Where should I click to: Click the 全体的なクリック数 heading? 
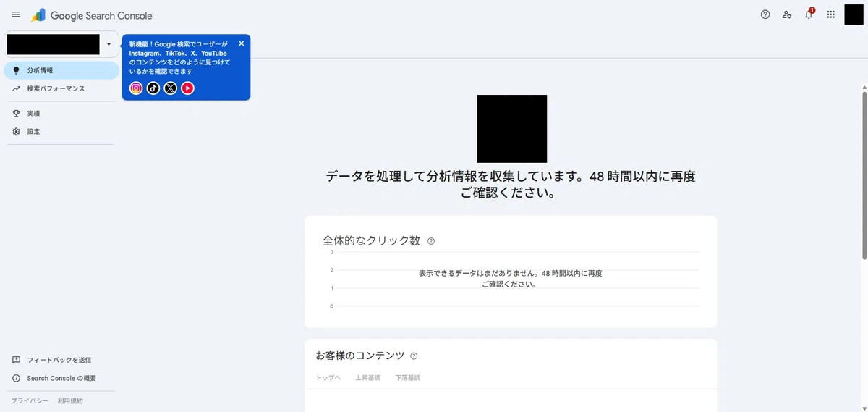tap(371, 240)
